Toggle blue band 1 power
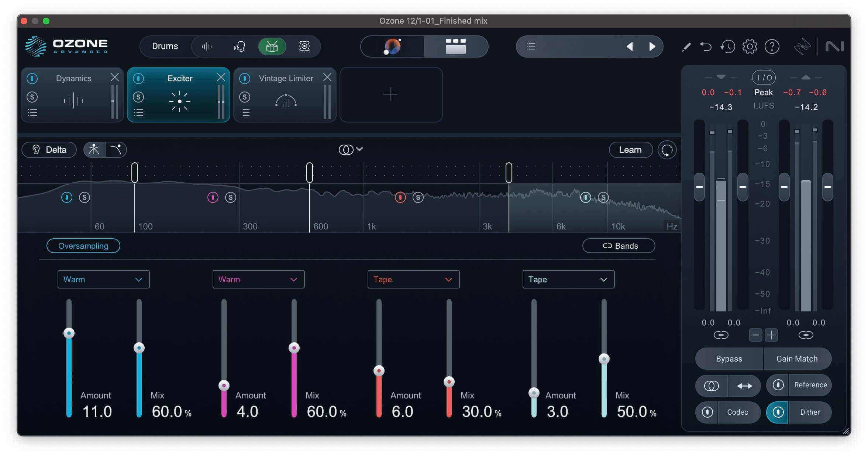 tap(67, 197)
